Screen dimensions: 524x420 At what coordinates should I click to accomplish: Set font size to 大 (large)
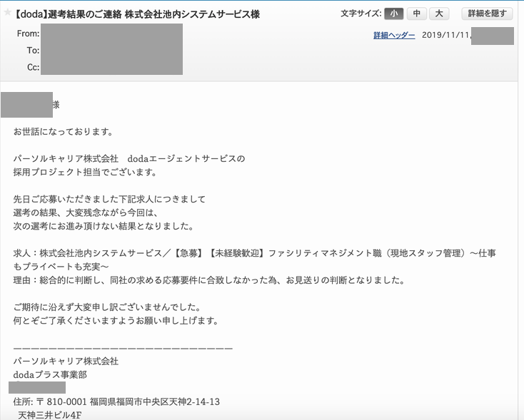pos(439,14)
